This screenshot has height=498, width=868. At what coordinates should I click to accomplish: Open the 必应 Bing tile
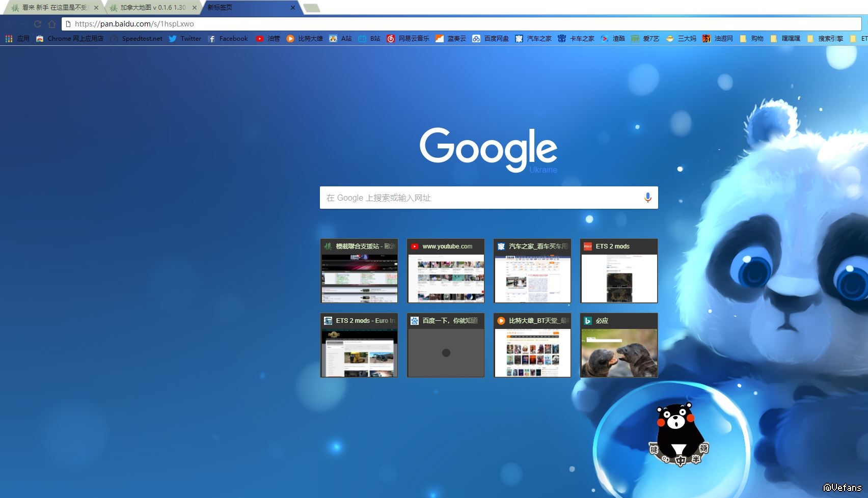pyautogui.click(x=619, y=345)
